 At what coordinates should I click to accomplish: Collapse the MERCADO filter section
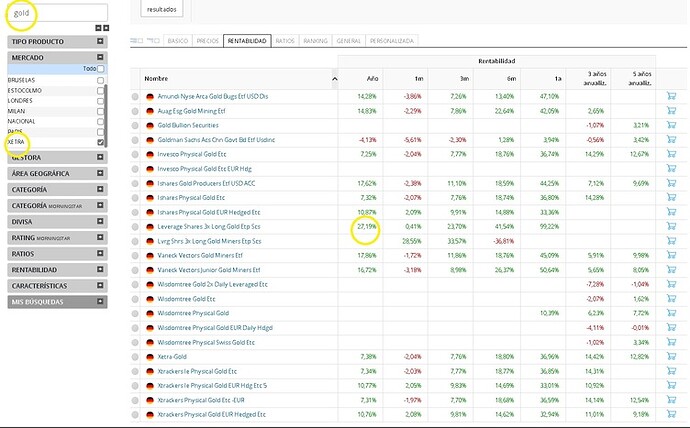pyautogui.click(x=57, y=57)
